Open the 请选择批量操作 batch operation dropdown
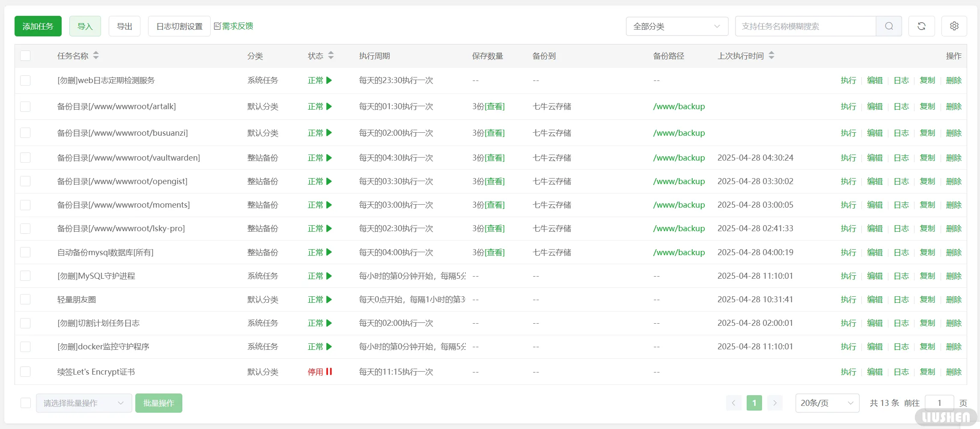The width and height of the screenshot is (980, 429). [83, 403]
